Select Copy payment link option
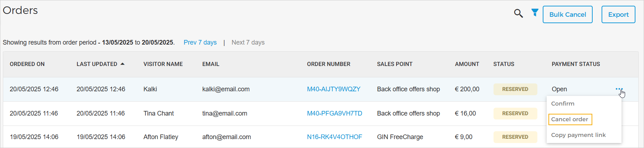644x148 pixels. click(578, 135)
